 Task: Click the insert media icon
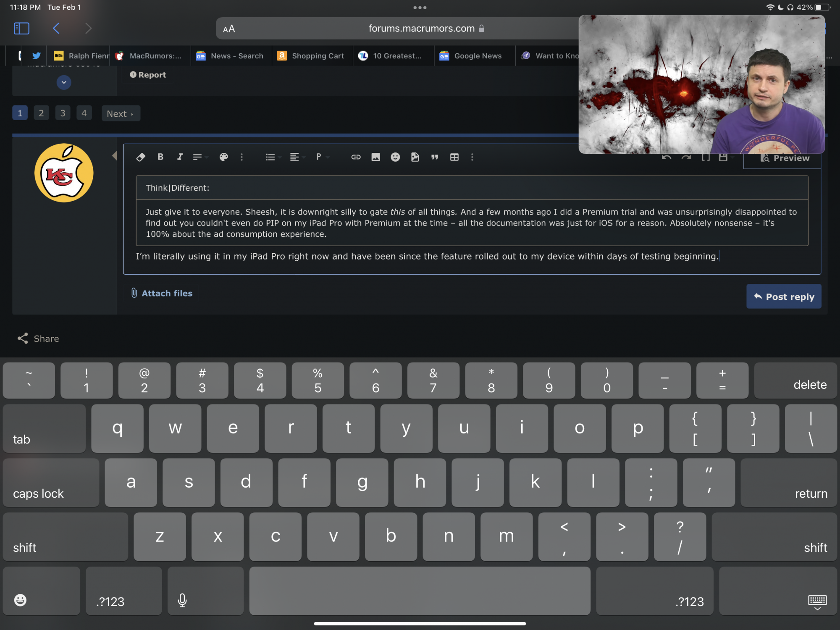point(415,157)
